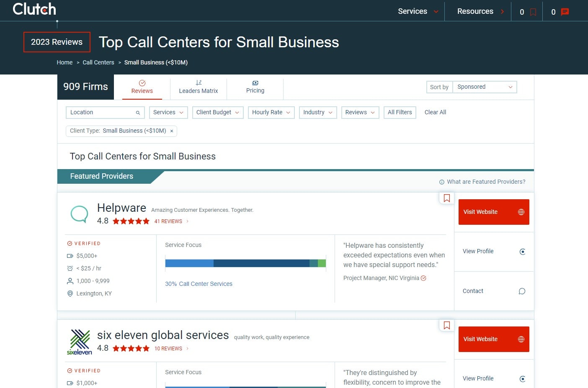588x388 pixels.
Task: Click six eleven five-star rating
Action: [131, 349]
